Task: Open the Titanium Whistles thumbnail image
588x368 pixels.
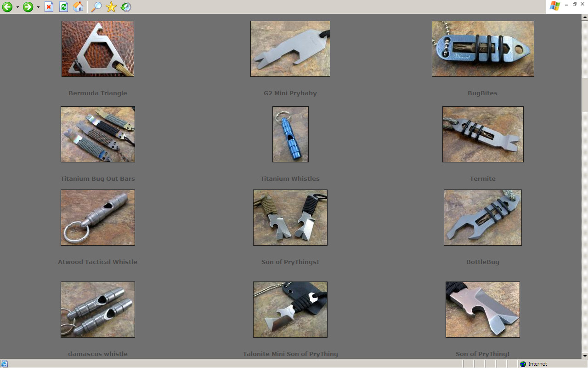Action: (290, 134)
